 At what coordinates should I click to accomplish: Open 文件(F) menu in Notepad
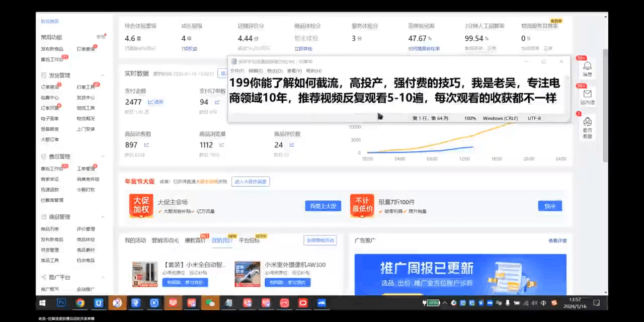tap(237, 71)
